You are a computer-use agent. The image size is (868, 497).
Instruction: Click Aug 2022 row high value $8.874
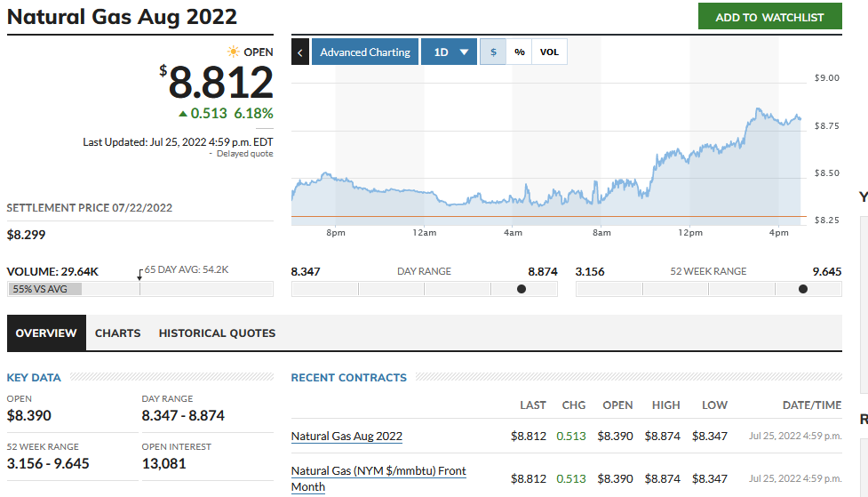point(662,436)
